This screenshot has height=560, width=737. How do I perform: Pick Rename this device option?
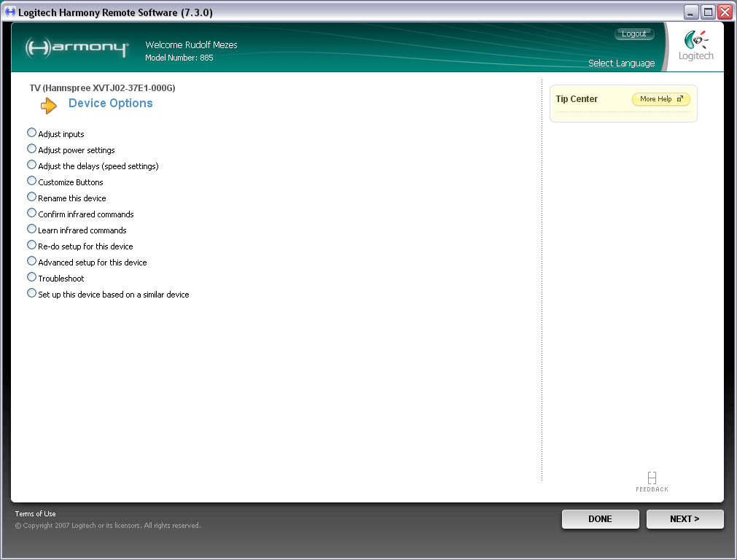click(31, 197)
